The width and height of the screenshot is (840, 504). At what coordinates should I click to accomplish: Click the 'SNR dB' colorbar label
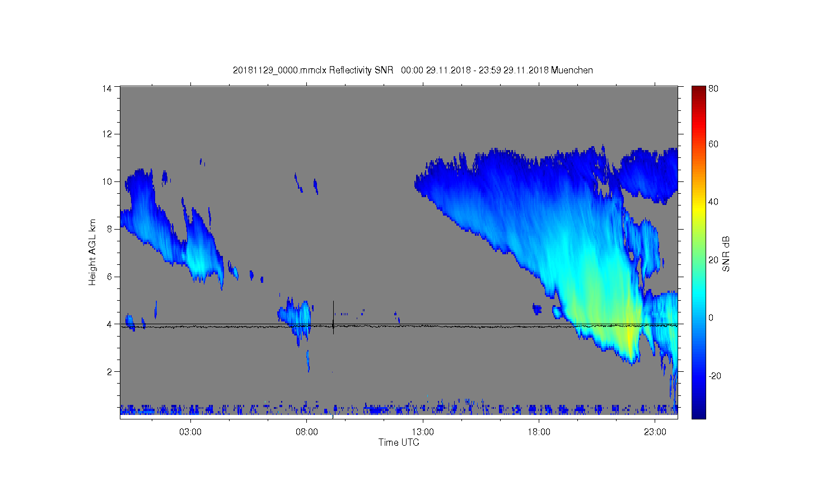coord(726,254)
